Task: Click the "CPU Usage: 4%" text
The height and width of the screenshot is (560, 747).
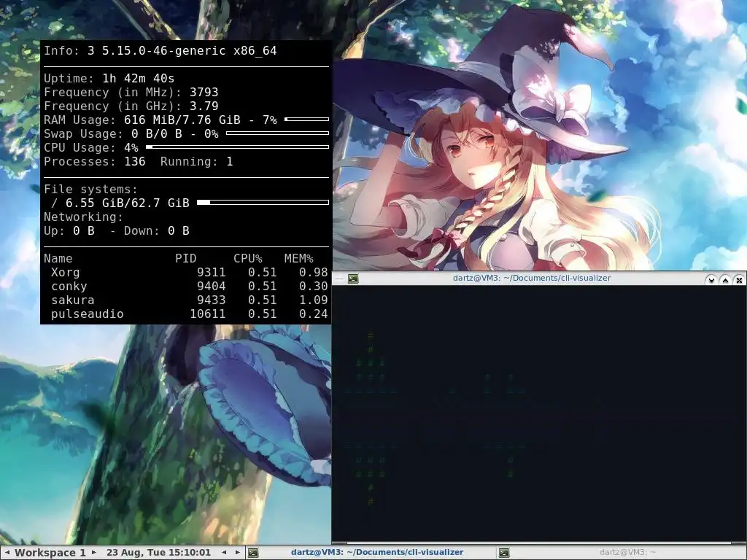Action: click(91, 147)
